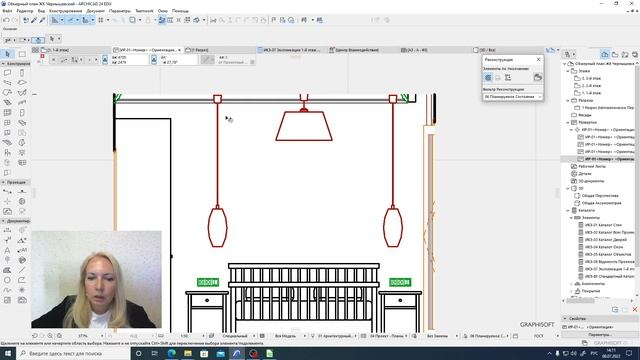Close the Реконструкция palette
This screenshot has height=360, width=640.
(538, 60)
